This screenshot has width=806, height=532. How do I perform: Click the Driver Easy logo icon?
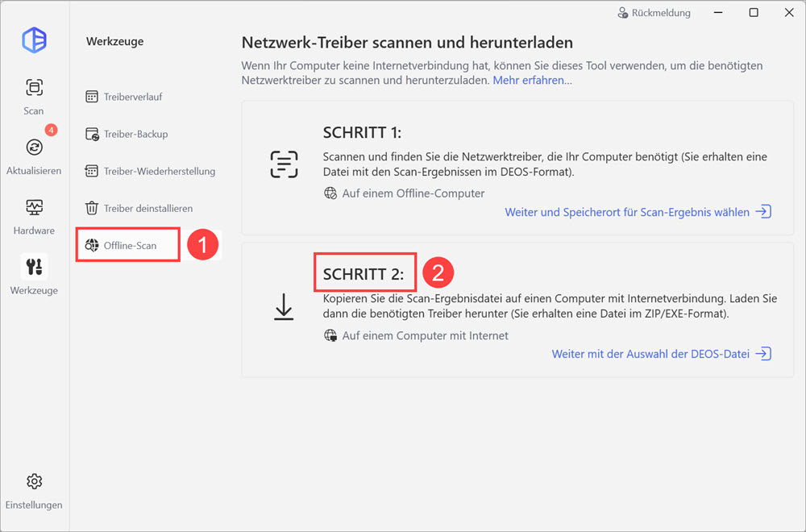click(x=35, y=39)
